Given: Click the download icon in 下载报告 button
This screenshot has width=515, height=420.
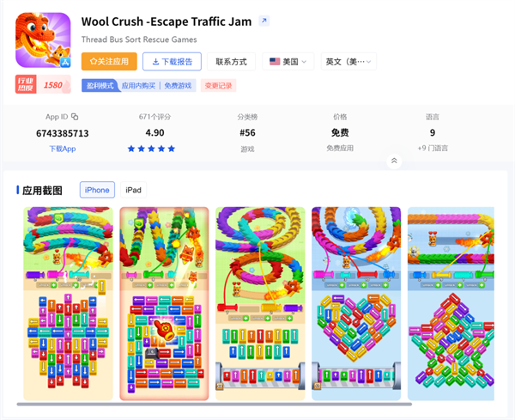Looking at the screenshot, I should 155,62.
